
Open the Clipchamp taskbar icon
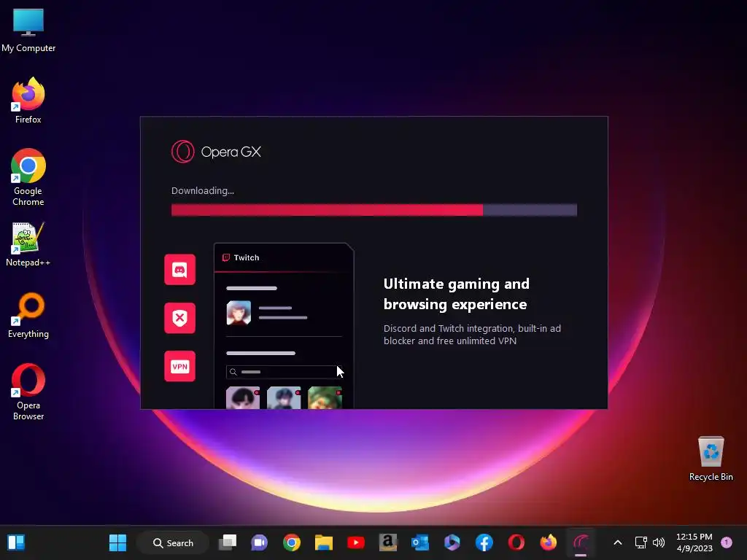(x=452, y=542)
